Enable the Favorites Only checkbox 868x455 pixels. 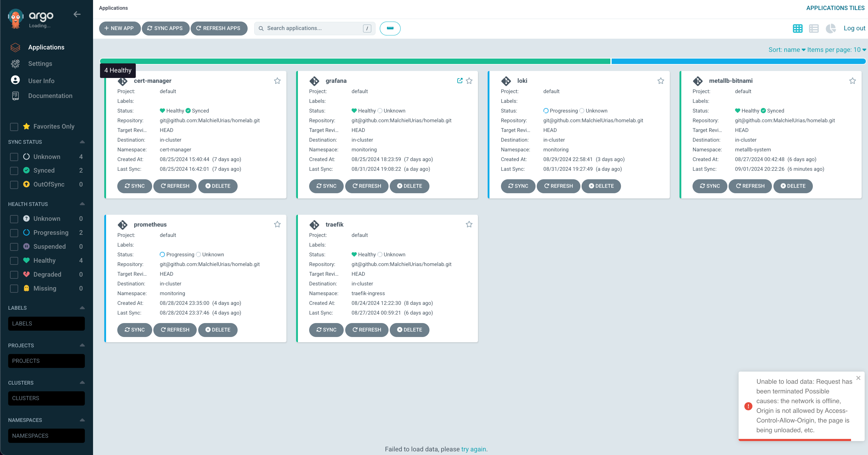coord(14,127)
